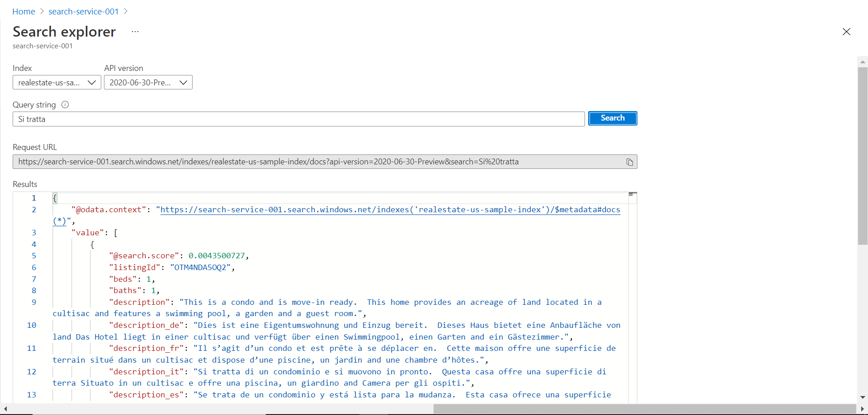This screenshot has height=415, width=868.
Task: Focus the Query string input field
Action: point(299,119)
